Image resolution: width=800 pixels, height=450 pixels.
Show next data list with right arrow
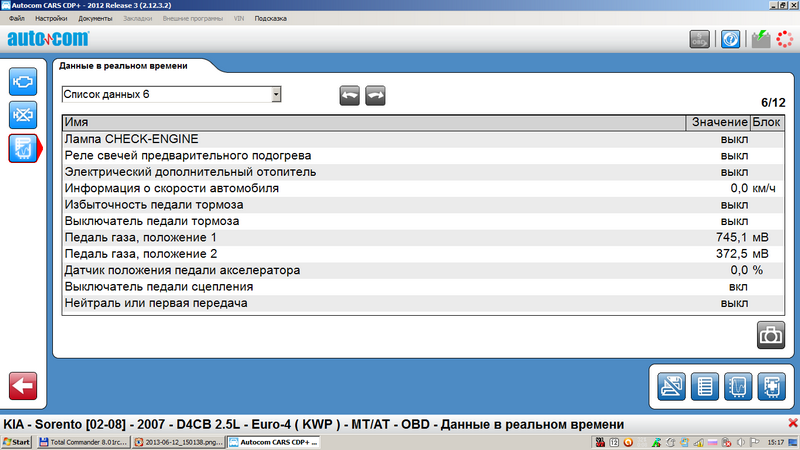pyautogui.click(x=376, y=95)
